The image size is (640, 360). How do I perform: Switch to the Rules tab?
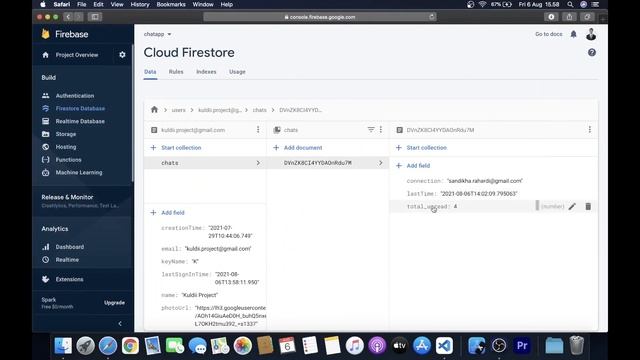tap(176, 71)
